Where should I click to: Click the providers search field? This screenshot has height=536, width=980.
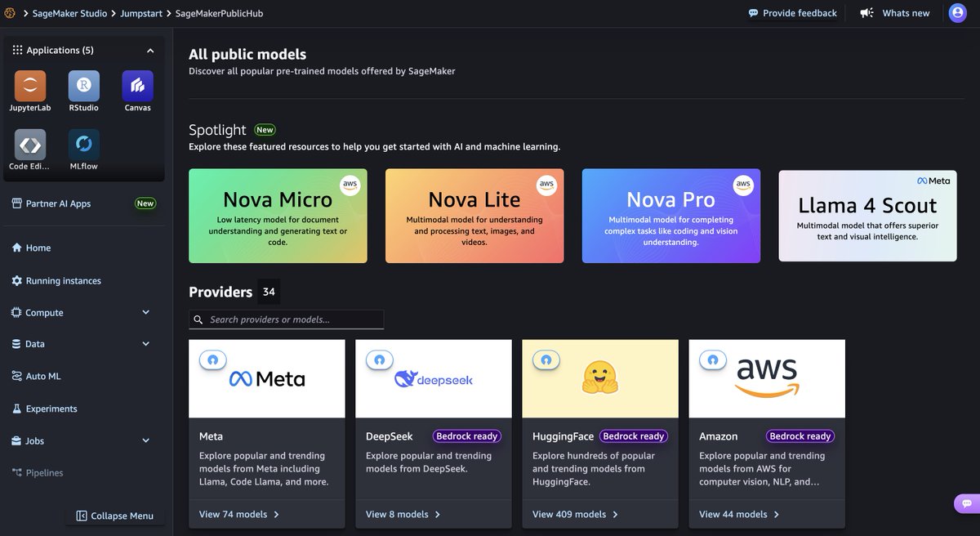pyautogui.click(x=286, y=319)
